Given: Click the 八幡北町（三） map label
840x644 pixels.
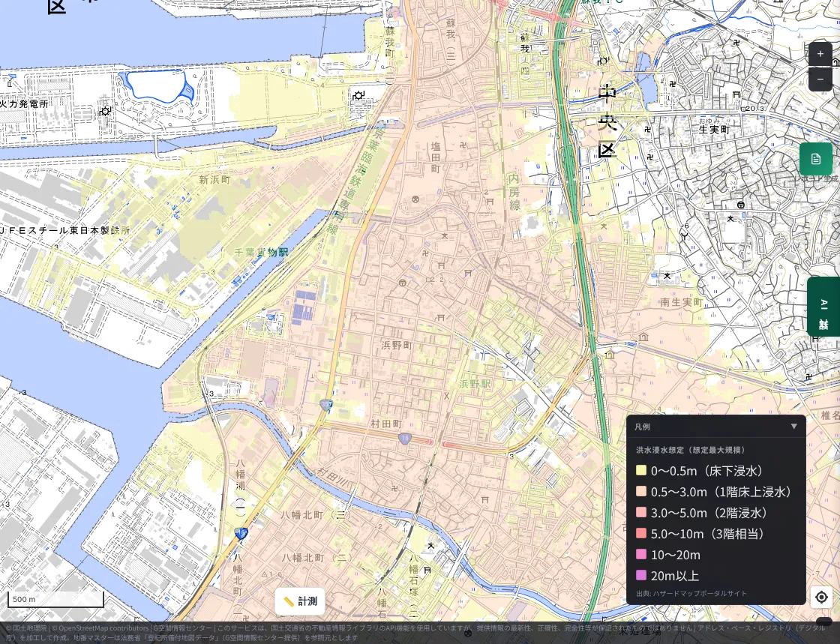Looking at the screenshot, I should (315, 515).
